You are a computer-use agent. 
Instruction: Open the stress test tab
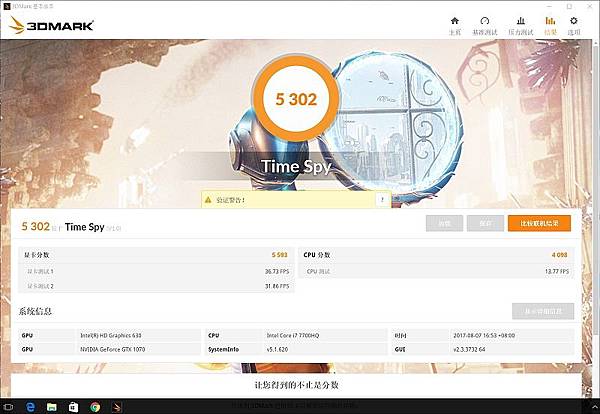click(x=520, y=25)
